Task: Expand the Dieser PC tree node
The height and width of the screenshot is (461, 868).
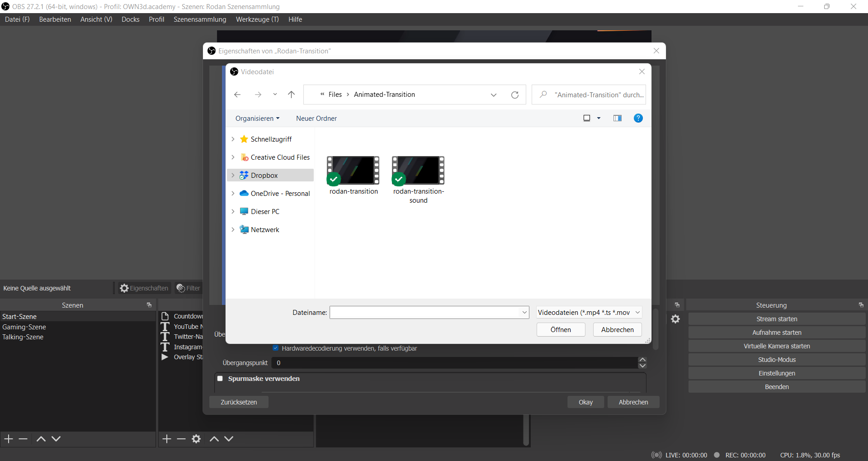Action: coord(233,211)
